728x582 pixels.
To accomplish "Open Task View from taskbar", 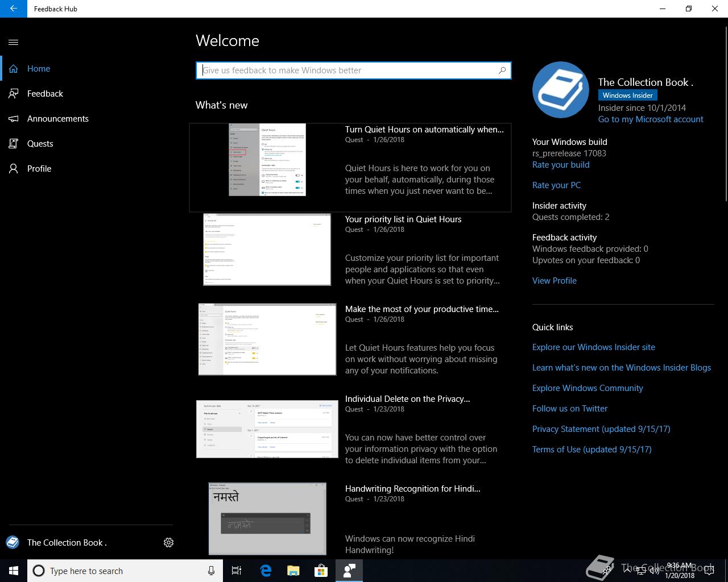I will tap(237, 571).
